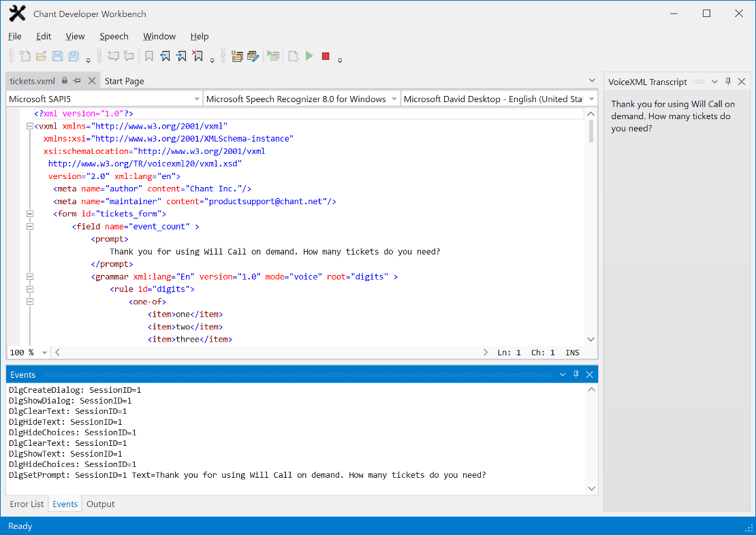Open the Events panel options arrow
756x535 pixels.
pyautogui.click(x=562, y=374)
